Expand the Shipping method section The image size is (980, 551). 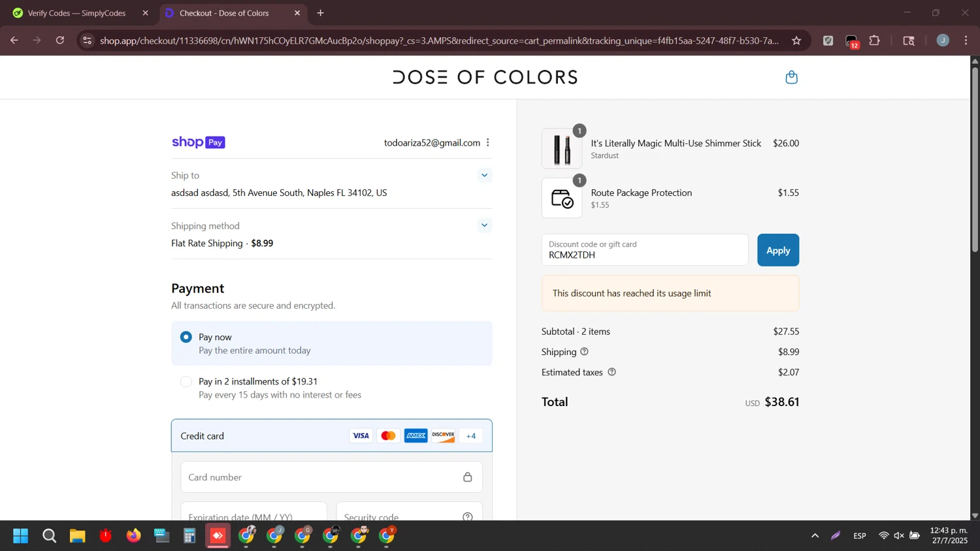484,225
